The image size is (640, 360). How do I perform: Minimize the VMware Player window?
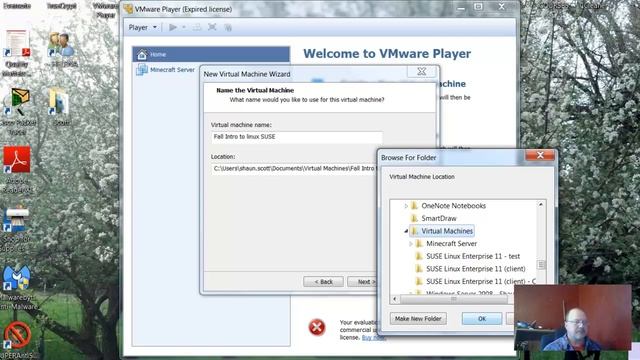click(461, 7)
